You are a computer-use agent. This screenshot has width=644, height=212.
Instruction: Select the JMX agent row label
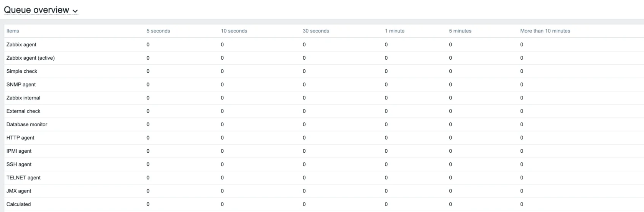(19, 191)
